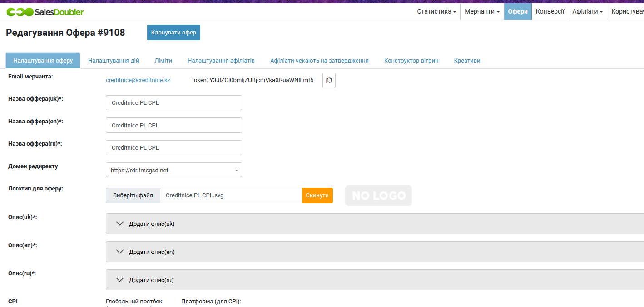Click the token text Y3JlZGl0bmljZUBjcmVkaXRuaWNlLmt6
Screen dimensions: 644x307
pyautogui.click(x=261, y=80)
